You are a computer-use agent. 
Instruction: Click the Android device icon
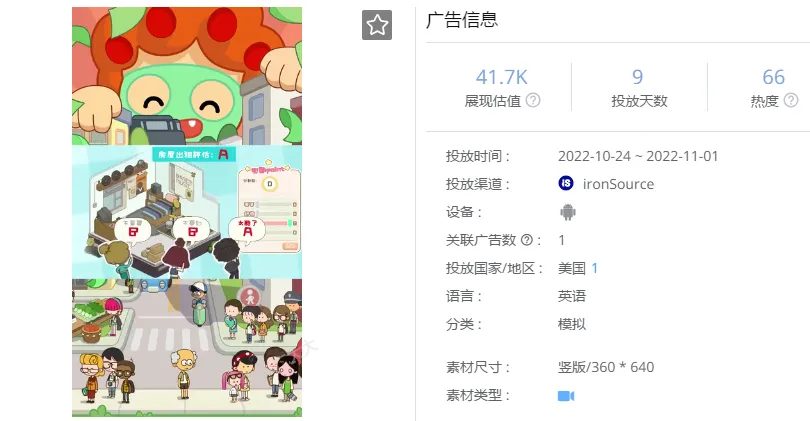[568, 212]
